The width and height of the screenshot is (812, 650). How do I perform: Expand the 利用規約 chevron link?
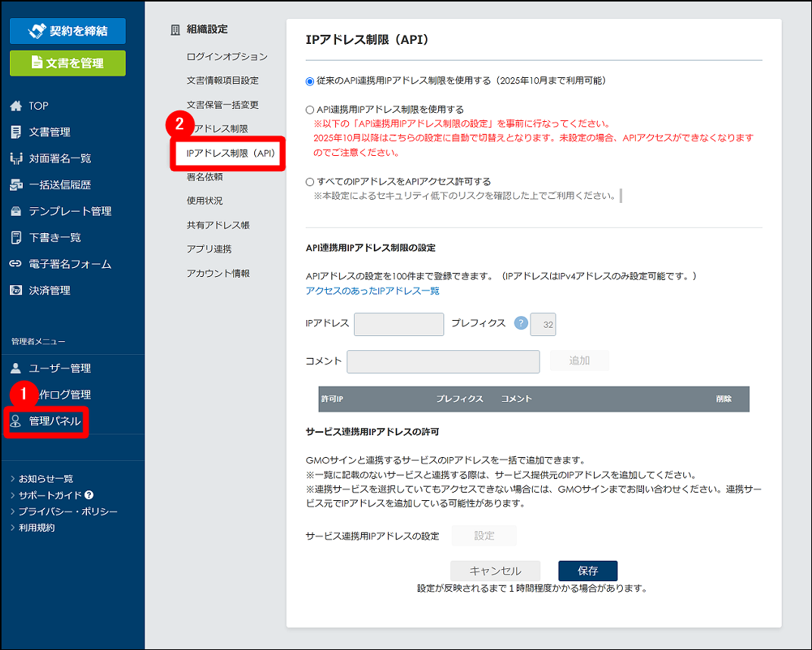click(x=13, y=527)
